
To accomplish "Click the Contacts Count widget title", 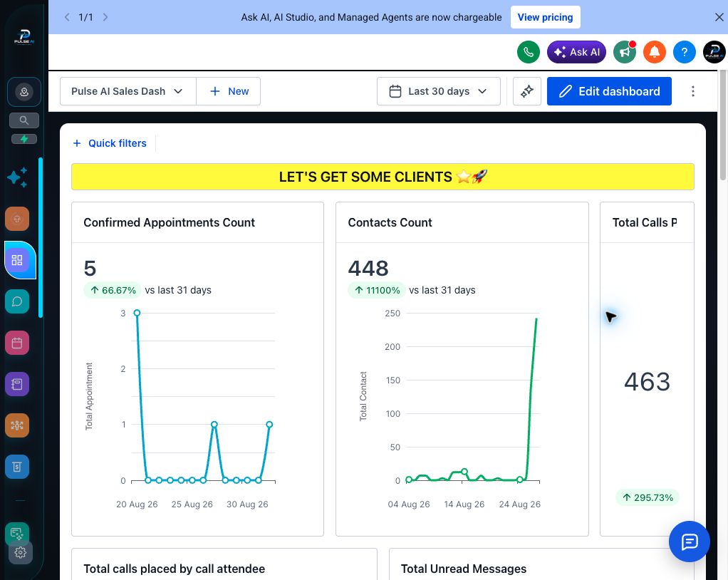I will pos(390,222).
